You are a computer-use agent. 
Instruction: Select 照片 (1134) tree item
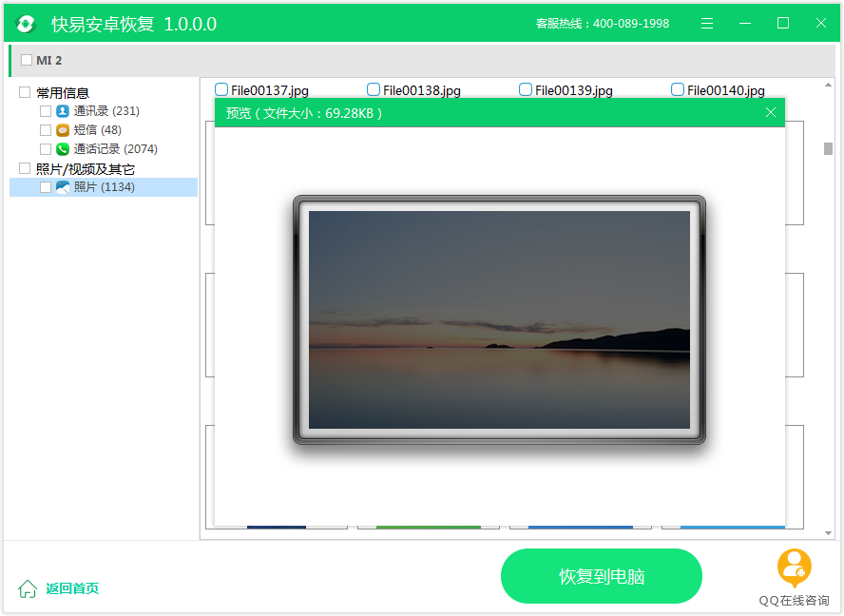104,187
